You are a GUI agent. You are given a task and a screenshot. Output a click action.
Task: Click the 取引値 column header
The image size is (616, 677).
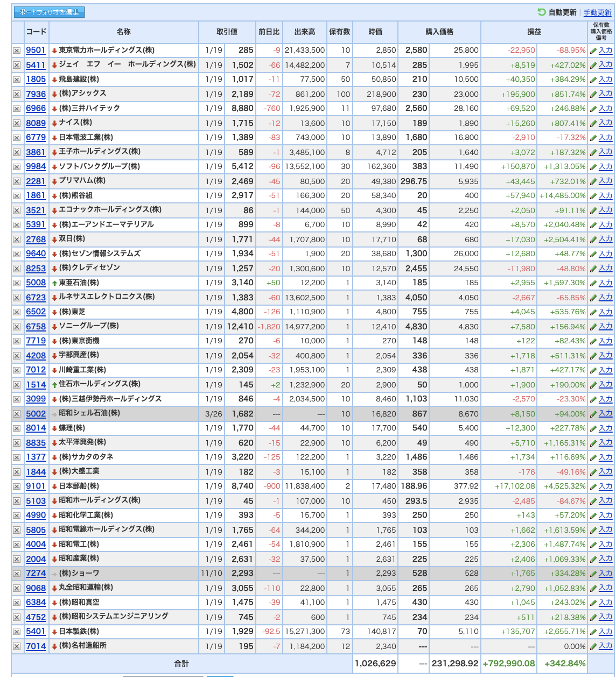tap(227, 32)
